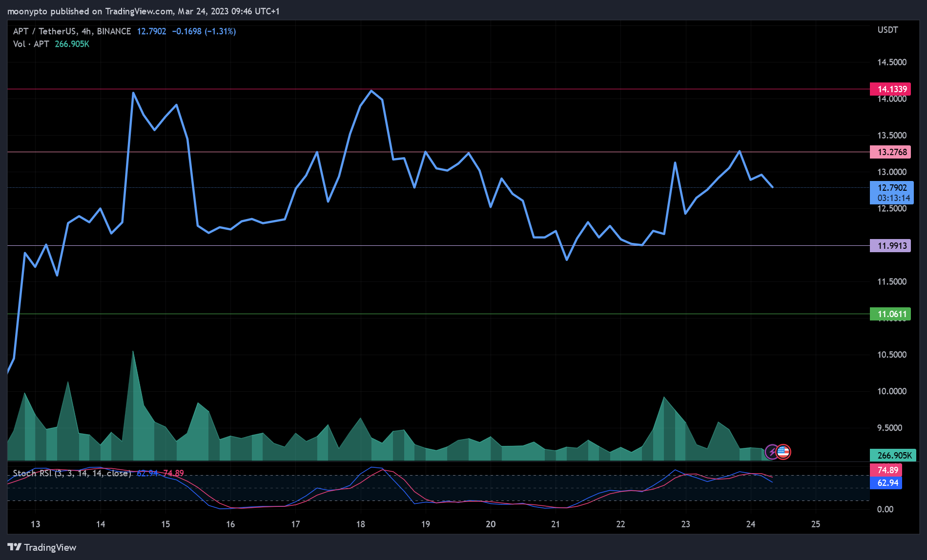Click the Stoch RSI 62.94 axis value
The height and width of the screenshot is (560, 927).
click(886, 482)
